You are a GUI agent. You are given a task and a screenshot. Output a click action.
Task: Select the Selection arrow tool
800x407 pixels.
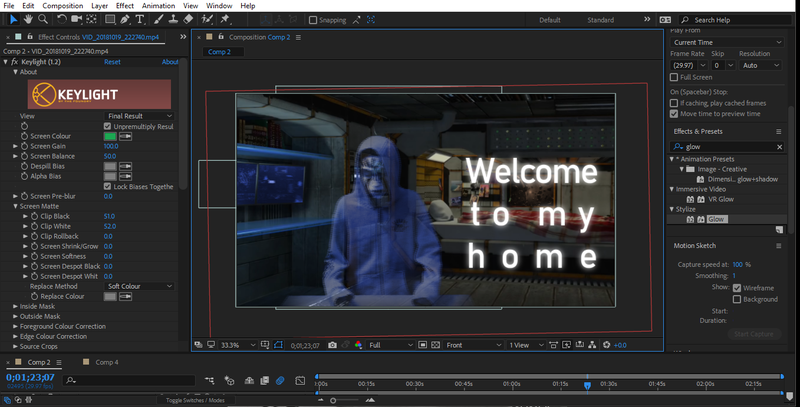(x=13, y=19)
